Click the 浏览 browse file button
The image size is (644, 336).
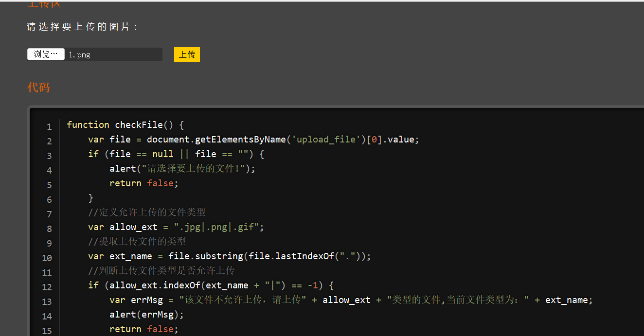46,54
